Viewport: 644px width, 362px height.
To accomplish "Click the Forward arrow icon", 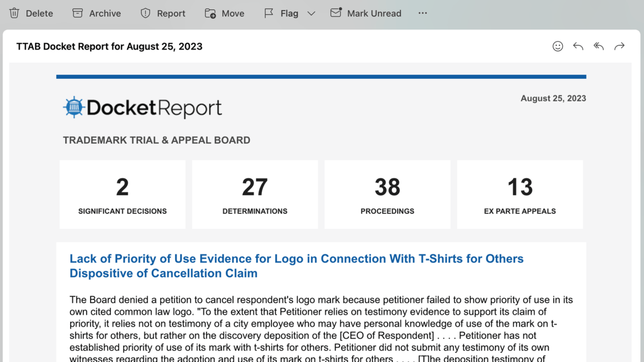I will (620, 47).
